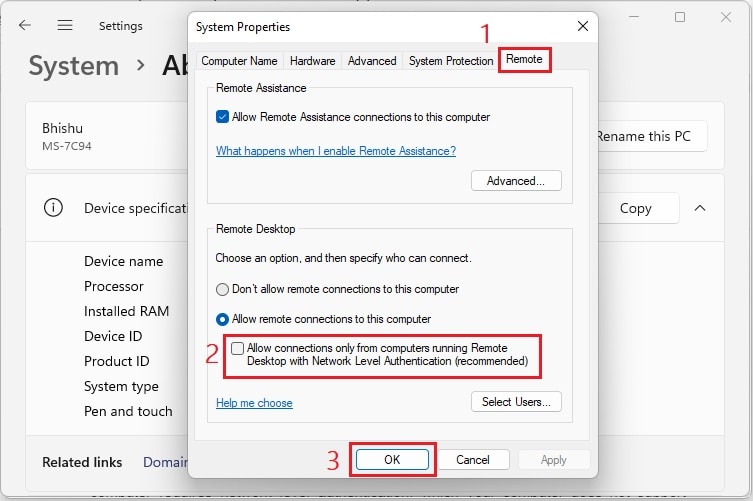Click Rename this PC in Settings
Image resolution: width=753 pixels, height=501 pixels.
(x=652, y=136)
